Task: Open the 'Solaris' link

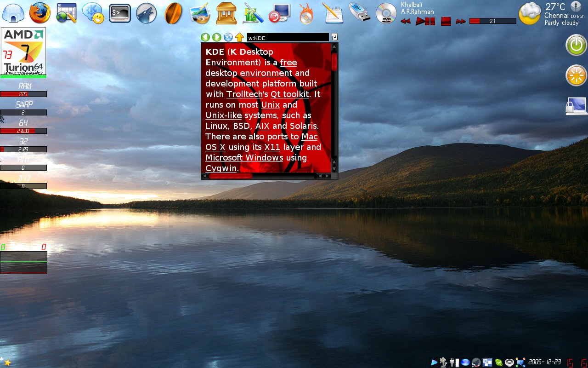Action: coord(303,126)
